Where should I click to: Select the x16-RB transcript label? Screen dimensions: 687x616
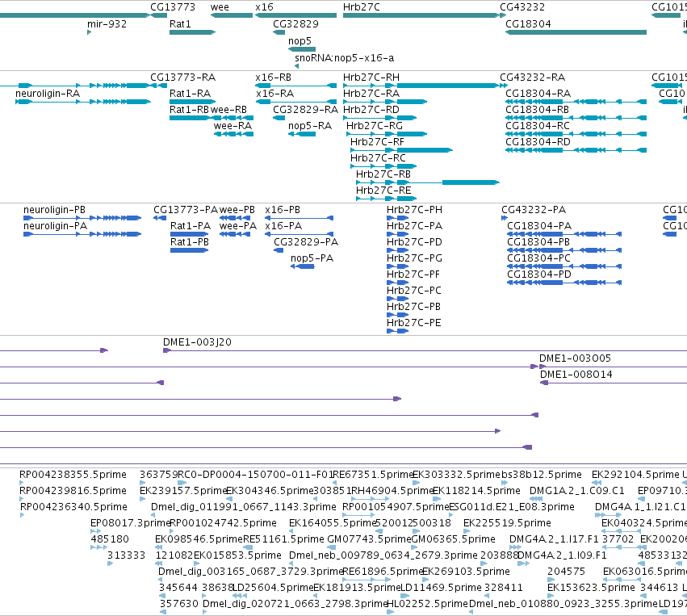point(274,78)
